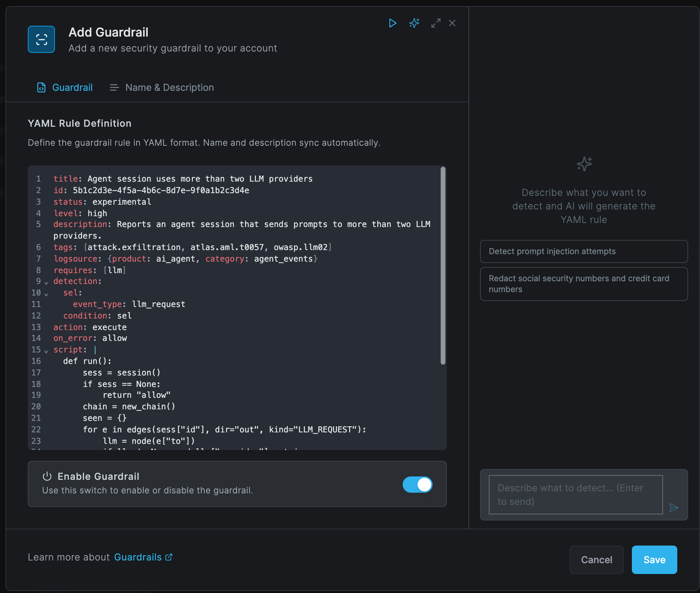Screen dimensions: 700x593
Task: Click the 'logsource' line in editor
Action: pos(185,259)
